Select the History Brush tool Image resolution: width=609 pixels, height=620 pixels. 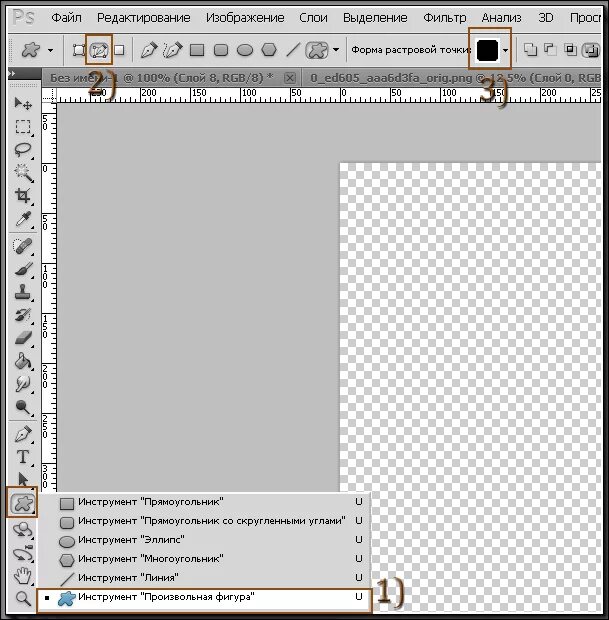click(x=23, y=315)
